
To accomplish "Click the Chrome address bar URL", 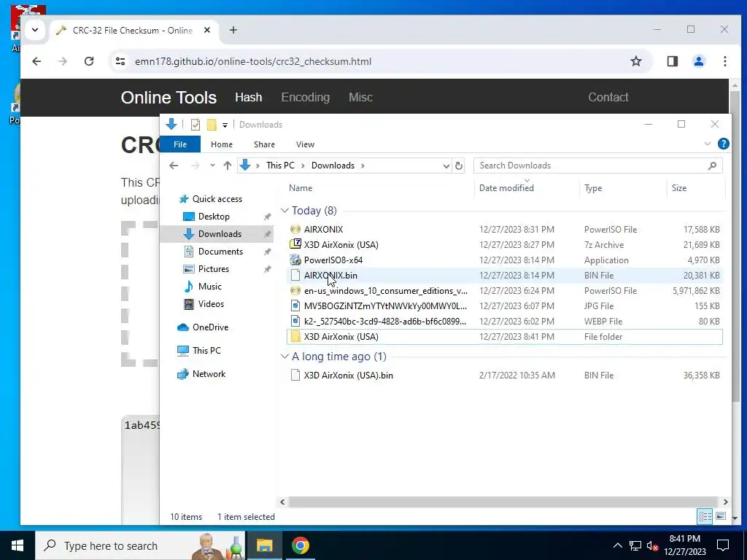I will (x=252, y=61).
